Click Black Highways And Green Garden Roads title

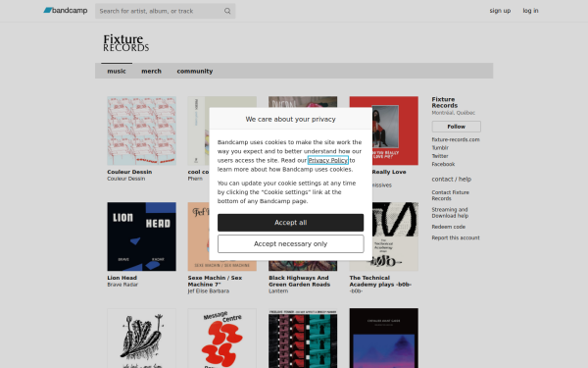pos(299,281)
